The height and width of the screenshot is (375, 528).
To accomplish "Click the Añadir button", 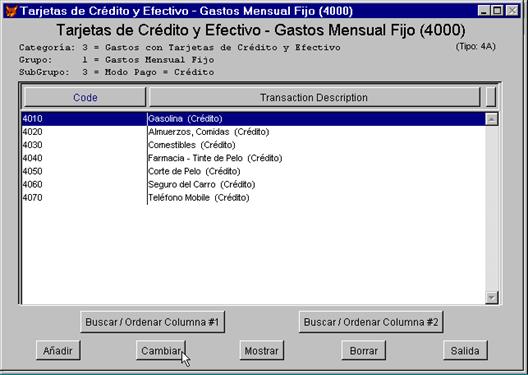I will [x=58, y=350].
